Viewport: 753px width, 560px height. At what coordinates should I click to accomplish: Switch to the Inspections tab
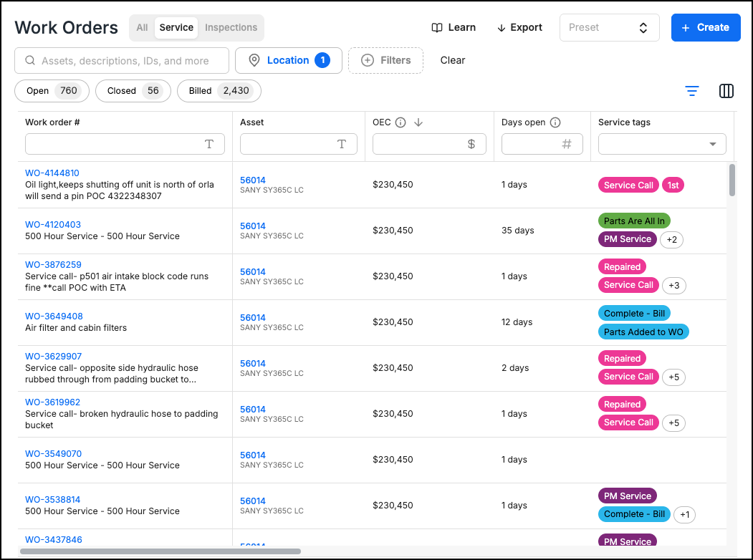tap(231, 28)
